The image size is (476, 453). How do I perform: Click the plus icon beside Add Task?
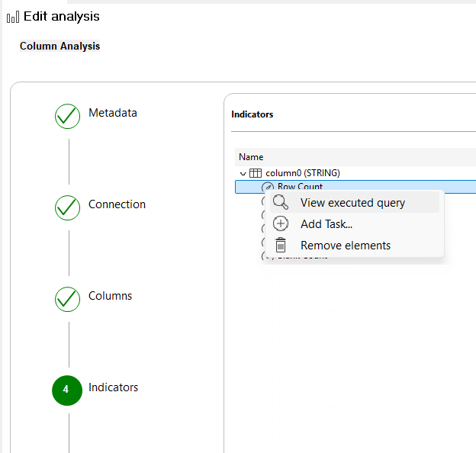click(x=281, y=223)
